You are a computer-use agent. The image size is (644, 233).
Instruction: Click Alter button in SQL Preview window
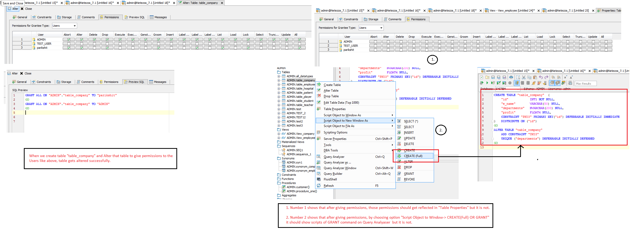click(13, 73)
